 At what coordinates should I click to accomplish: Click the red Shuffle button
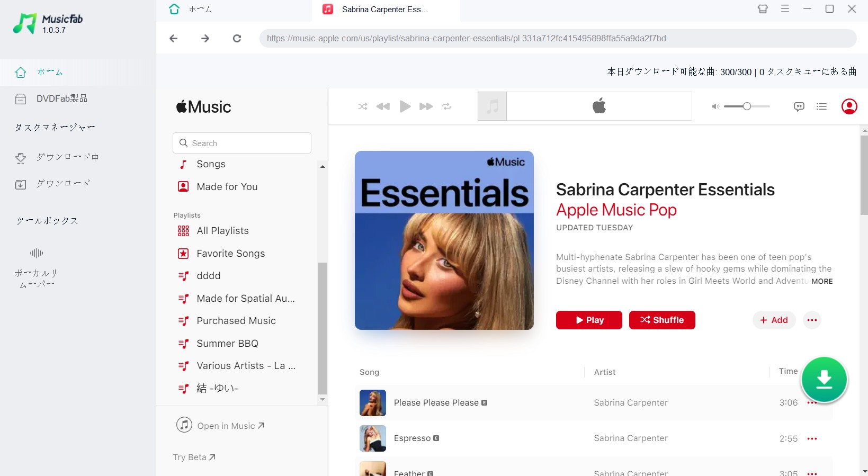coord(662,320)
